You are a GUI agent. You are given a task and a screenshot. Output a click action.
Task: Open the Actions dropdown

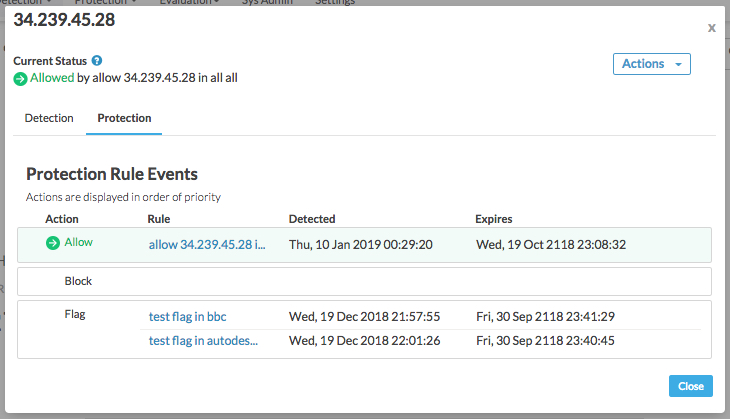click(x=651, y=64)
